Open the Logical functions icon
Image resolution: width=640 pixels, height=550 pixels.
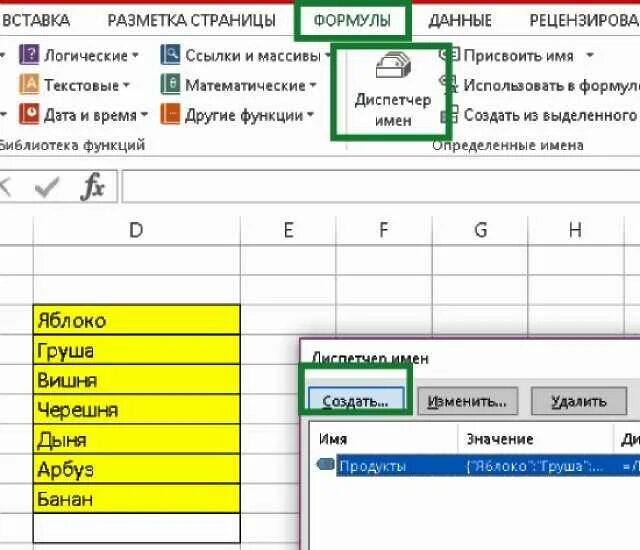pos(29,55)
